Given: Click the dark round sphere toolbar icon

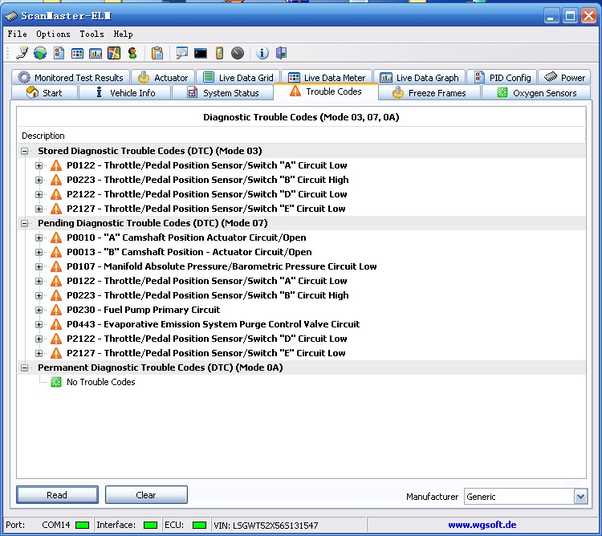Looking at the screenshot, I should pos(237,53).
